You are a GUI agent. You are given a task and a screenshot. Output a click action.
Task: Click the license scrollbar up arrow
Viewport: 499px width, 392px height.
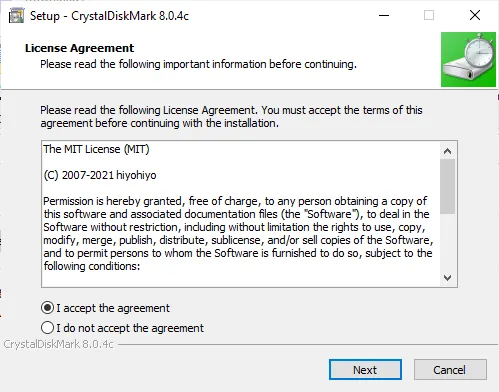447,151
